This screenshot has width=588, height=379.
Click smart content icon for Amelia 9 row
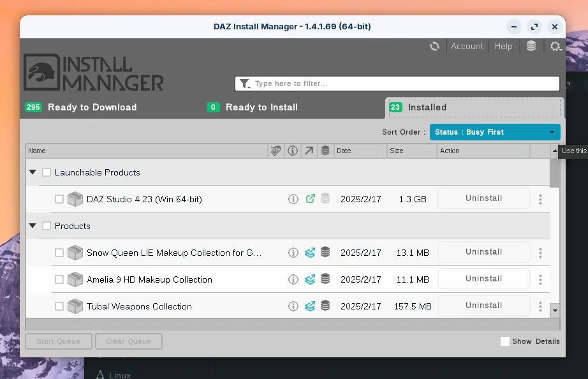[310, 279]
